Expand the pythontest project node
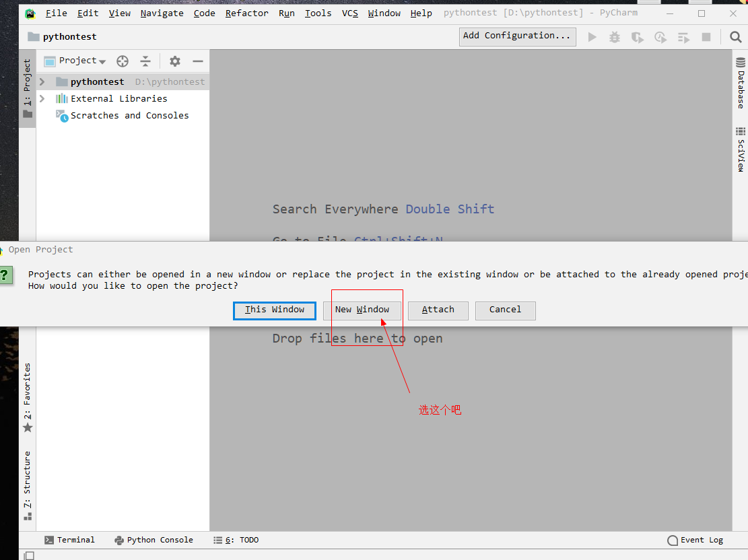748x560 pixels. (42, 82)
